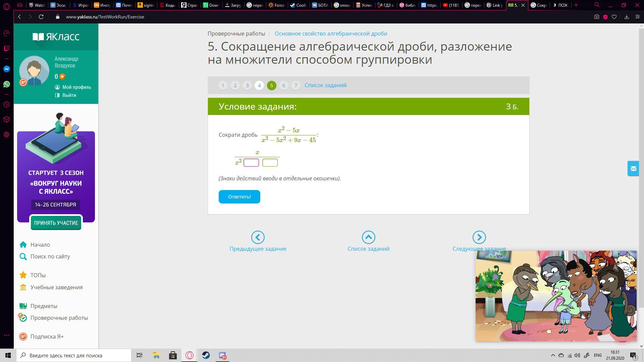Image resolution: width=644 pixels, height=362 pixels.
Task: Open WhatsApp from the Opera sidebar
Action: tap(7, 84)
